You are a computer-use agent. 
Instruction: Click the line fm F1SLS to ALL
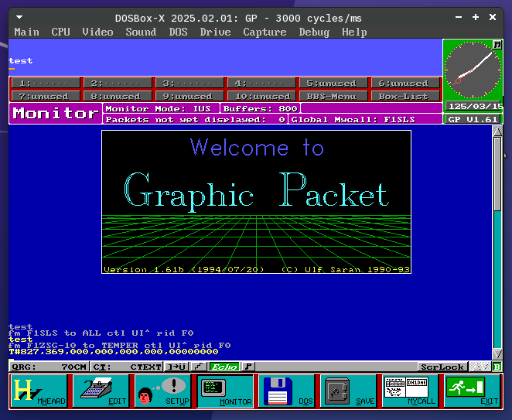point(101,333)
